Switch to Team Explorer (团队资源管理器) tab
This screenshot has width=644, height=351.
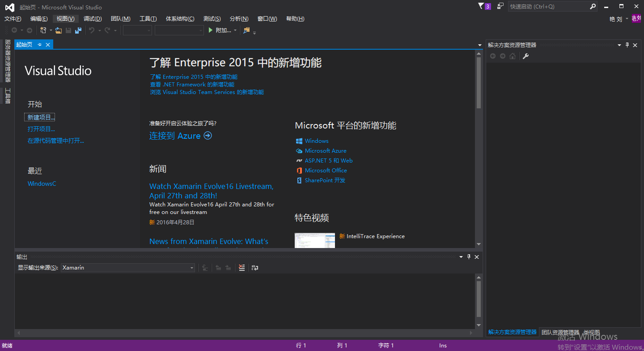pos(560,332)
